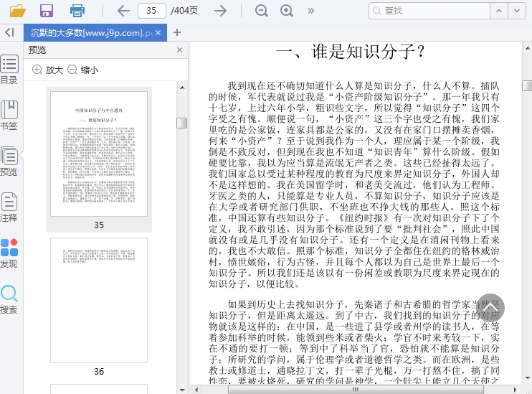Select page 35 thumbnail
Screen dimensions: 532x394
99,154
